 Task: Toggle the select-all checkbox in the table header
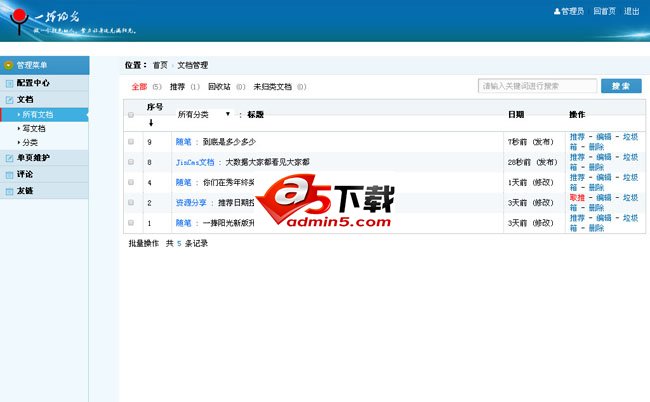click(131, 115)
